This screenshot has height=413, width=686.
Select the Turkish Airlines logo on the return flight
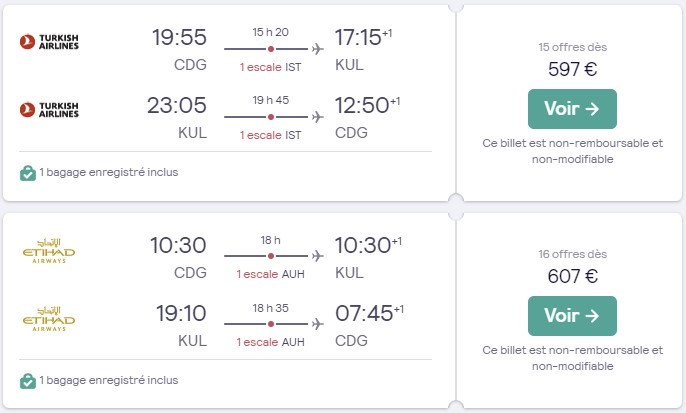49,110
